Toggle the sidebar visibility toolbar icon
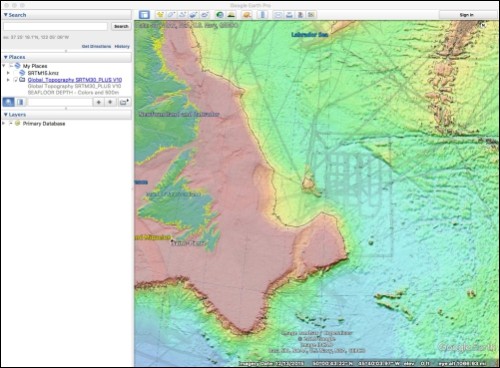The width and height of the screenshot is (500, 368). point(144,15)
